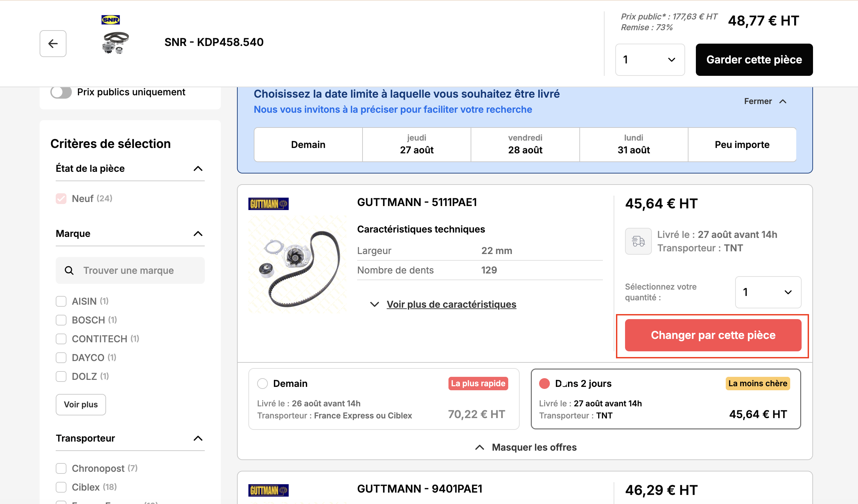Viewport: 858px width, 504px height.
Task: Click the back arrow button
Action: pos(53,44)
